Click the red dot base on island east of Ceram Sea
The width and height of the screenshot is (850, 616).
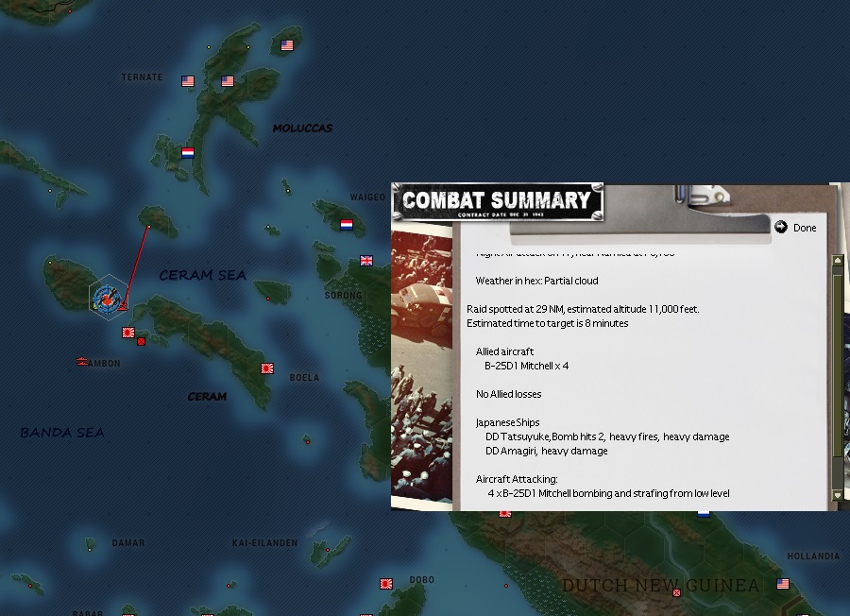point(268,299)
